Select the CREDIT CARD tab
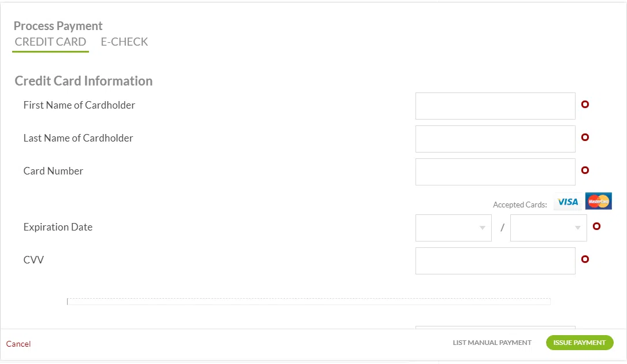The width and height of the screenshot is (627, 364). pyautogui.click(x=50, y=42)
